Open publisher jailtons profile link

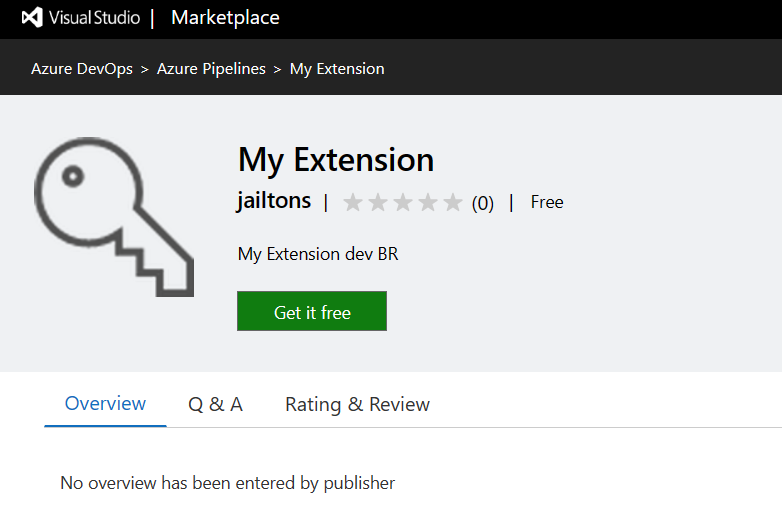pyautogui.click(x=274, y=201)
